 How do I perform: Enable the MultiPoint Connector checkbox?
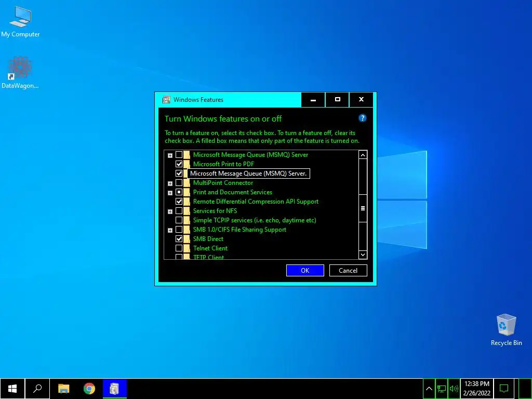[179, 183]
